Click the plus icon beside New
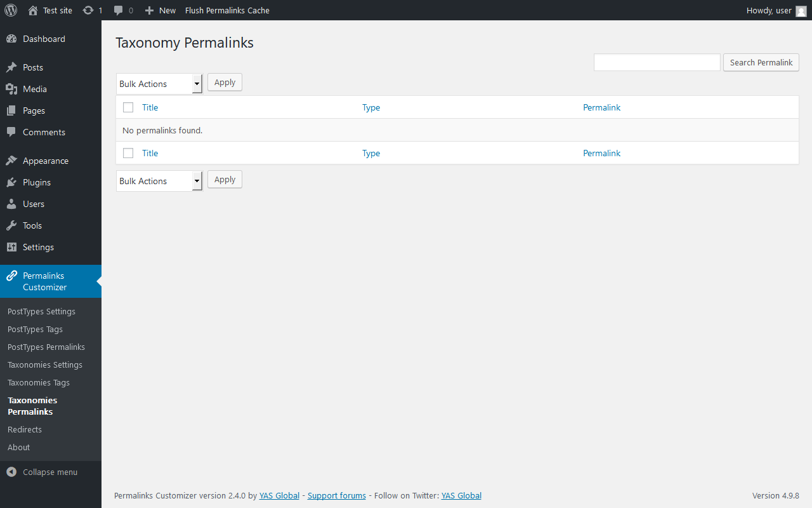This screenshot has height=508, width=812. (149, 10)
